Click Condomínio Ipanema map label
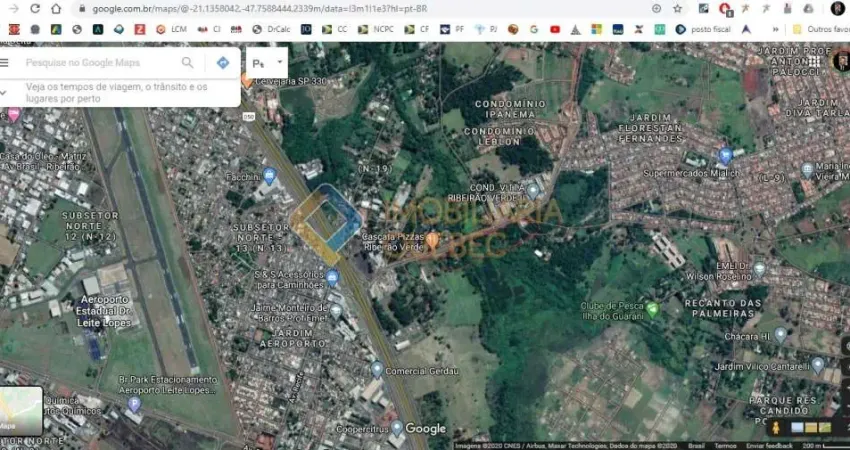850x450 pixels. [x=510, y=109]
